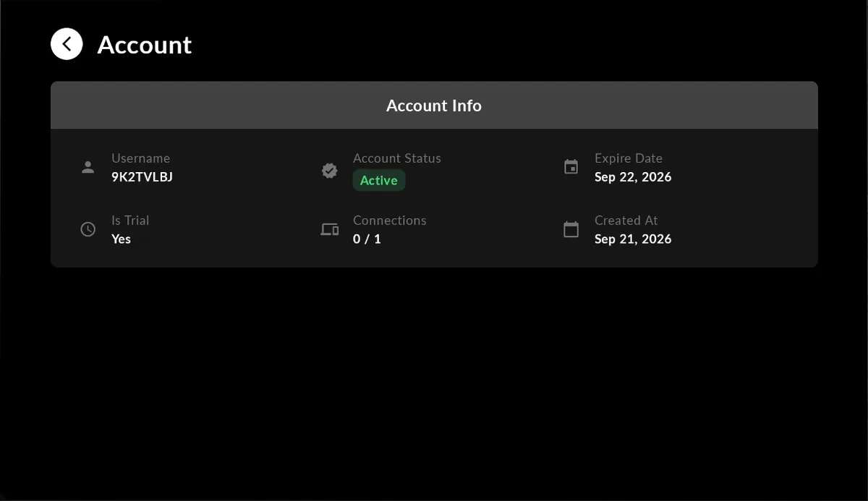Click the devices icon beside Connections
Image resolution: width=868 pixels, height=501 pixels.
330,229
